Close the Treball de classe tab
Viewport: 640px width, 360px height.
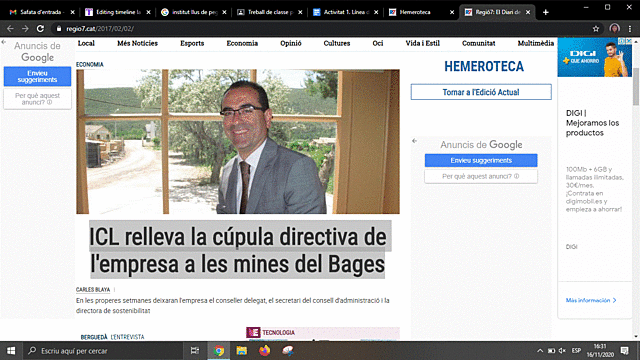(x=300, y=12)
